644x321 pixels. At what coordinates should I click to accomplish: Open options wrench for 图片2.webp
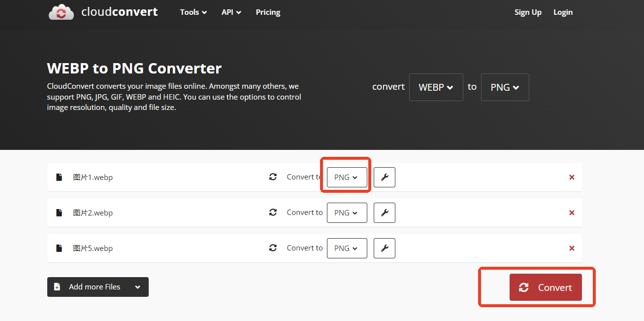tap(385, 213)
